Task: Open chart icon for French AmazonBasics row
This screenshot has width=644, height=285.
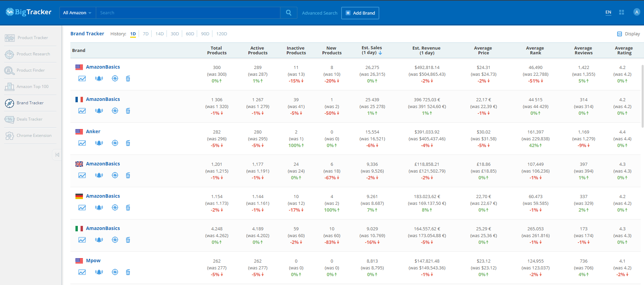Action: click(x=82, y=111)
